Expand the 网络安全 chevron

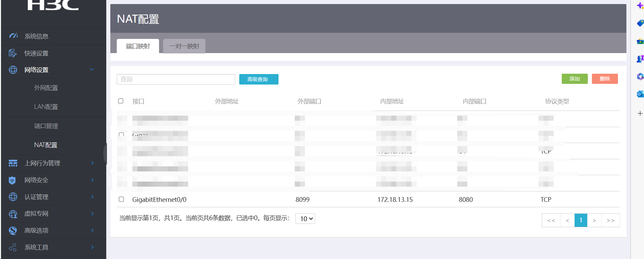92,180
